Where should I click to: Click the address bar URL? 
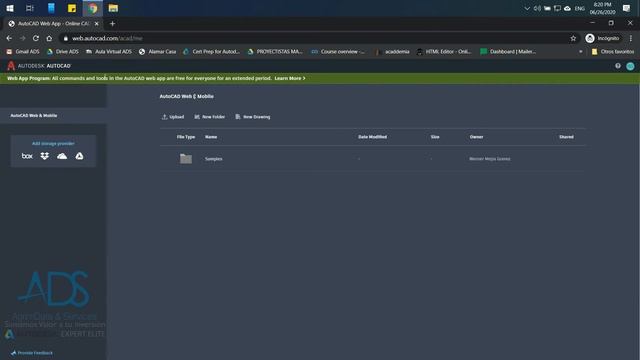107,38
